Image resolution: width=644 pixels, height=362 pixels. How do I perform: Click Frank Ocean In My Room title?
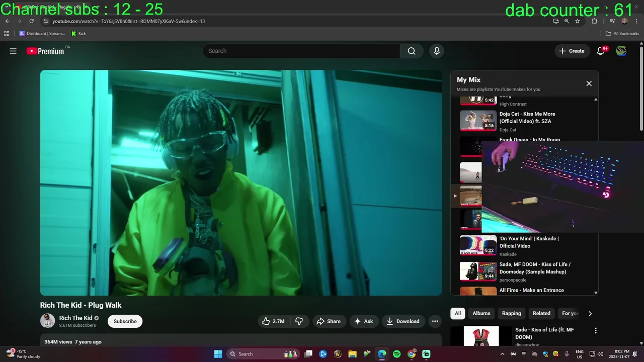point(530,140)
